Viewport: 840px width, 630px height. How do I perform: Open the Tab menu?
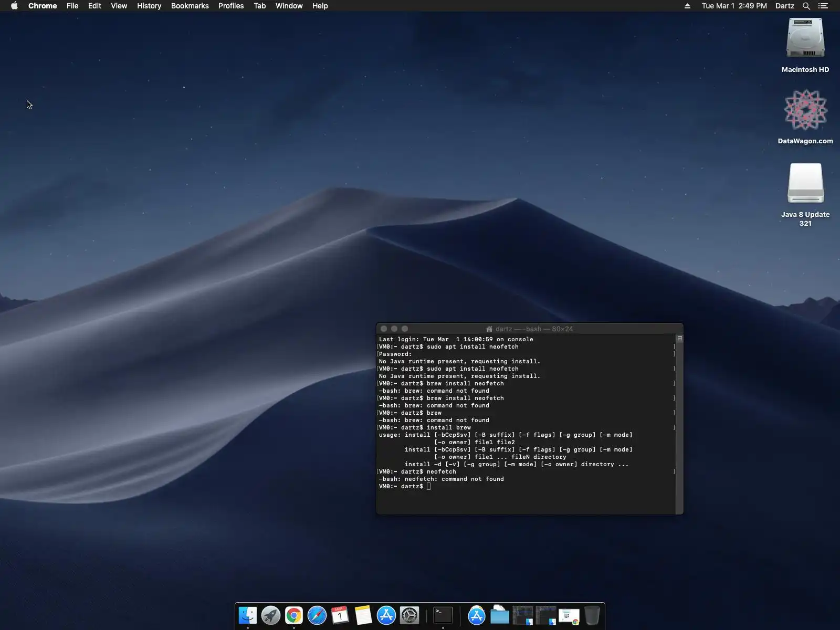click(260, 6)
